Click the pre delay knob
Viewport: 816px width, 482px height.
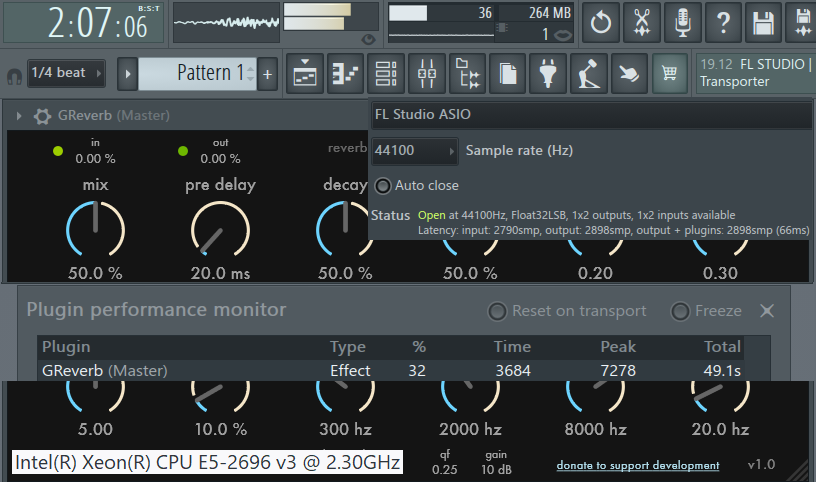point(220,229)
